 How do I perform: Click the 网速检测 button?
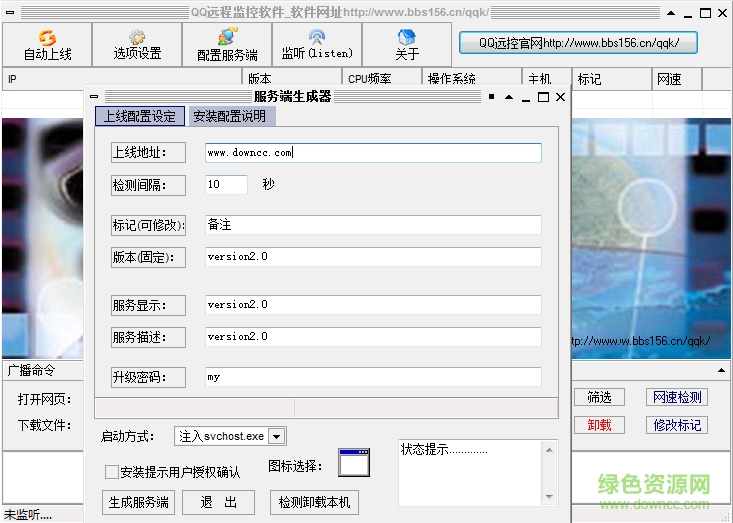point(677,397)
